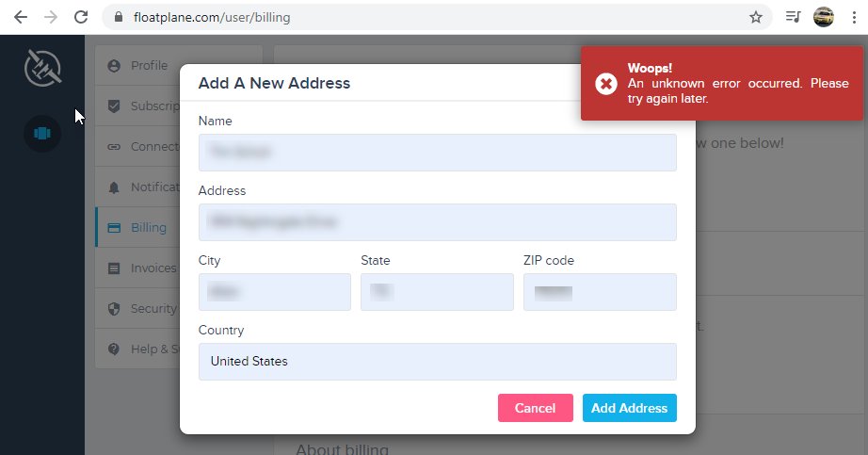The image size is (868, 455).
Task: Open the Country dropdown showing United States
Action: pos(438,362)
